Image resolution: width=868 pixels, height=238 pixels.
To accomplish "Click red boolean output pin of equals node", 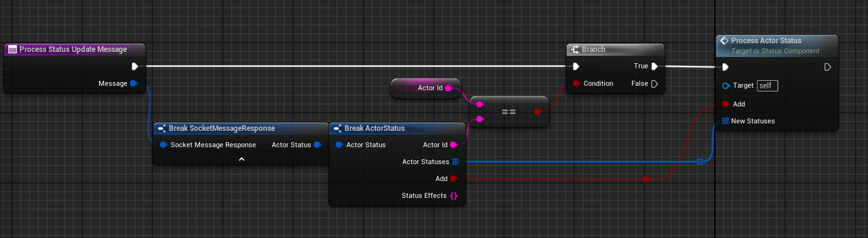I will click(537, 111).
